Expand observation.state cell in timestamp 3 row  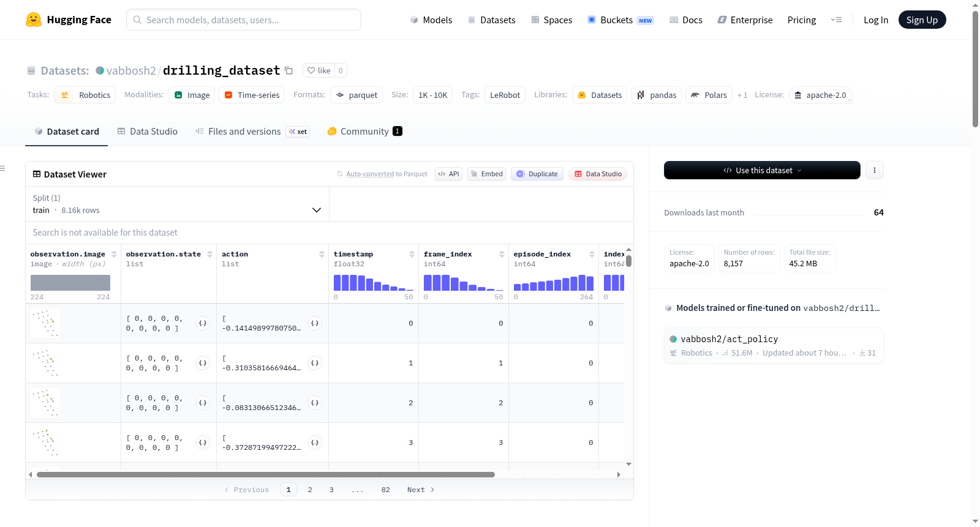click(x=203, y=443)
